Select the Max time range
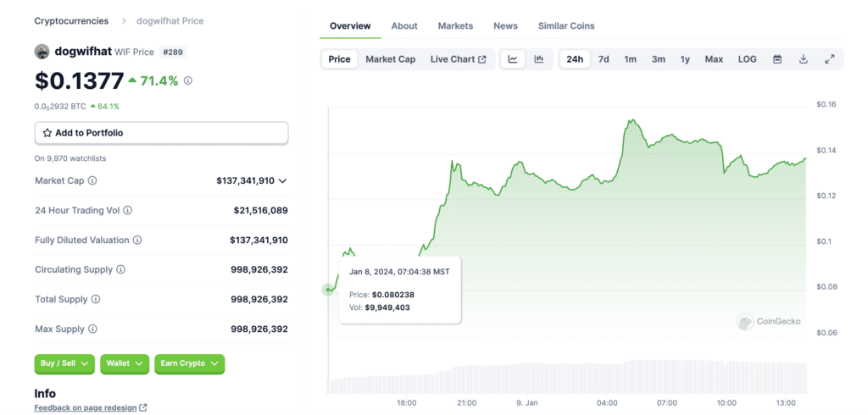 pyautogui.click(x=714, y=59)
